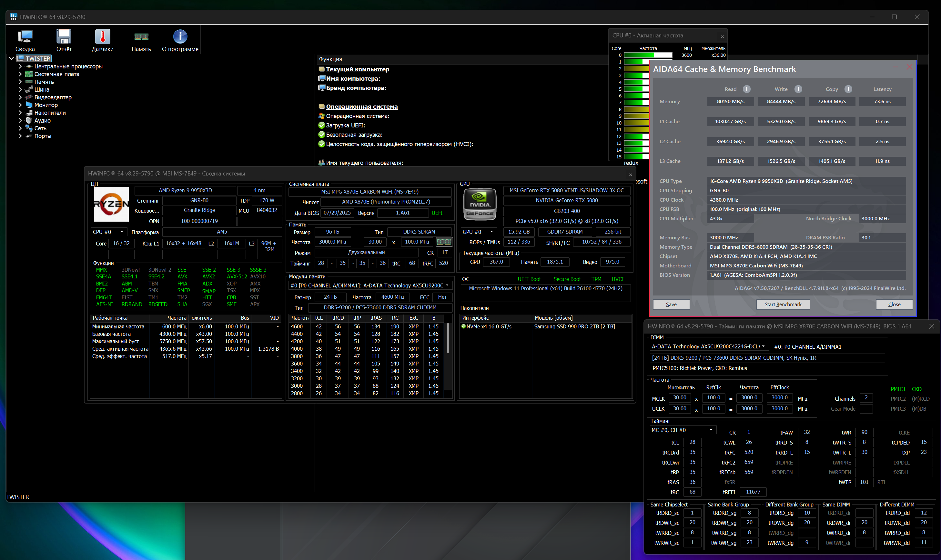Click the Write info icon in AIDA64

798,89
